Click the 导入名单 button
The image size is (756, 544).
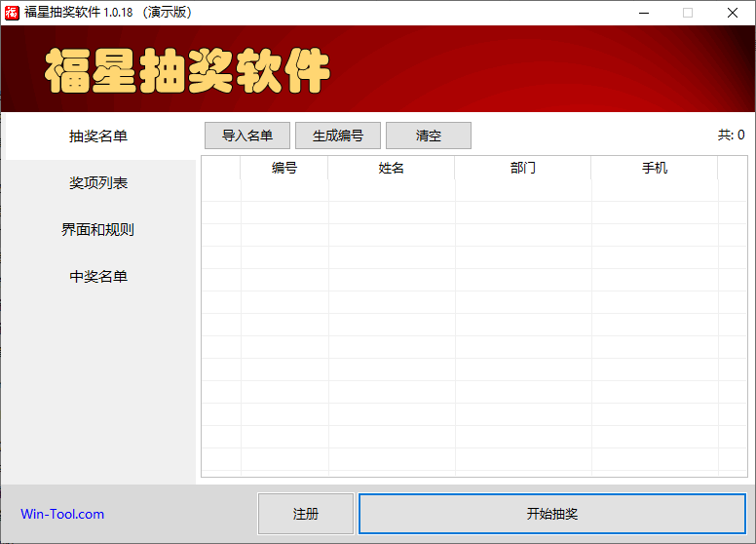click(x=247, y=136)
